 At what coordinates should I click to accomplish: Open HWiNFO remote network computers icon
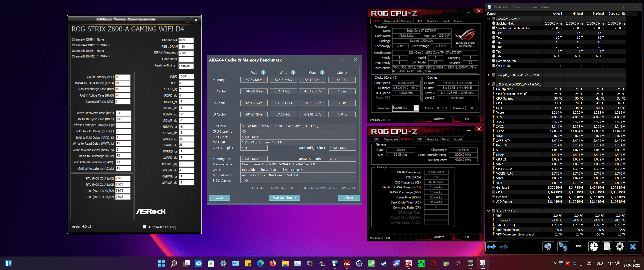pyautogui.click(x=563, y=247)
